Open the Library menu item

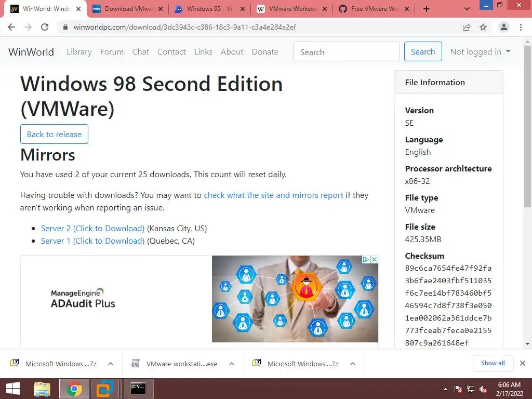click(x=79, y=52)
